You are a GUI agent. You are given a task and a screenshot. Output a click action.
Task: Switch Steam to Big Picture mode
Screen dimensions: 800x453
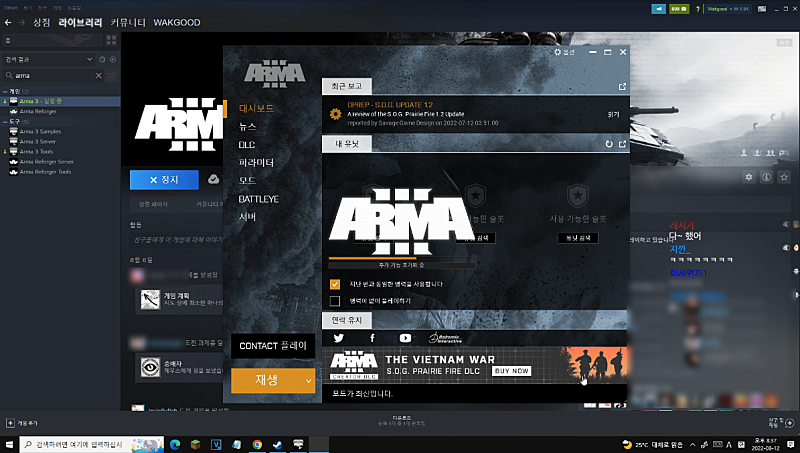tap(762, 9)
